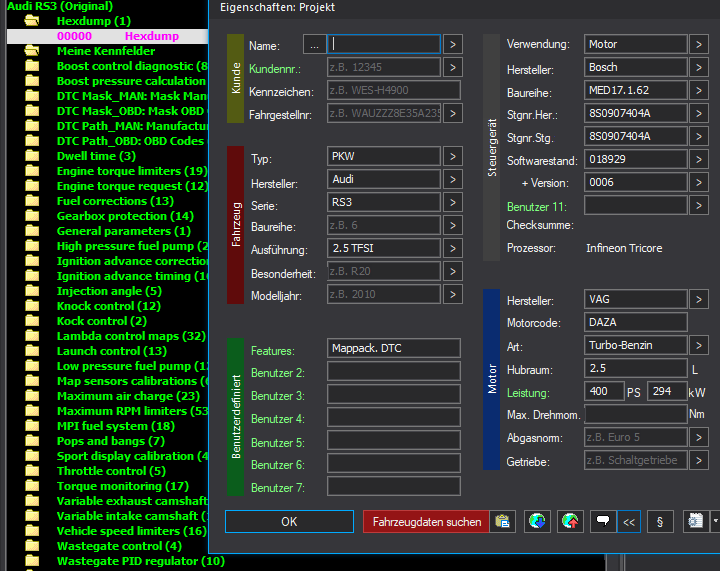Viewport: 720px width, 571px height.
Task: Confirm dialog with OK button
Action: point(289,521)
